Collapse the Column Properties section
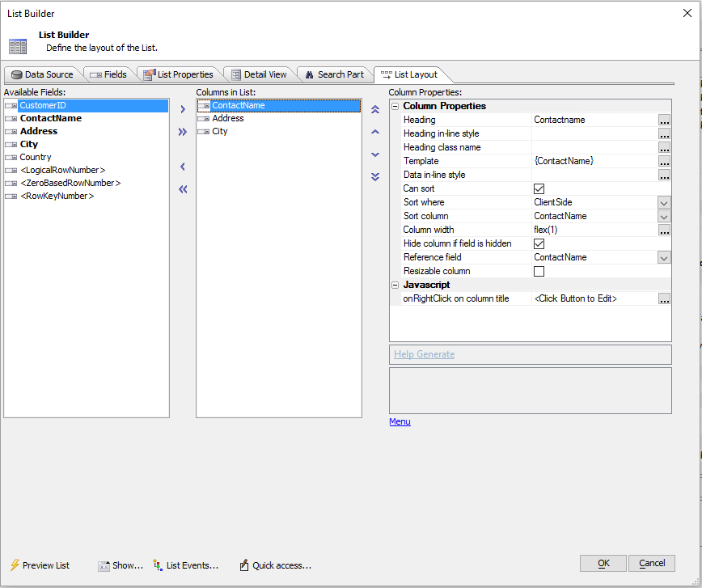This screenshot has height=588, width=702. click(x=395, y=106)
